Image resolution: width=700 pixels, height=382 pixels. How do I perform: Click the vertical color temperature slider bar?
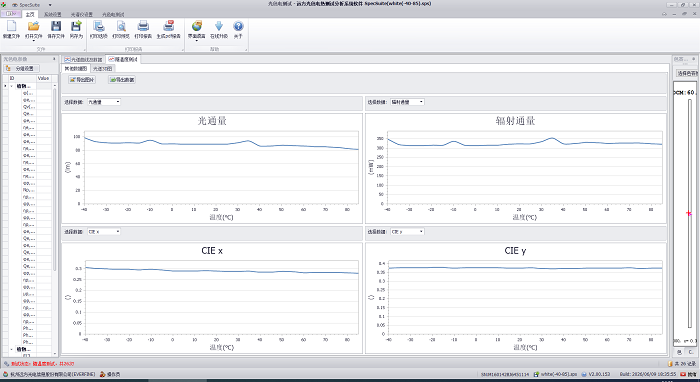click(x=689, y=219)
